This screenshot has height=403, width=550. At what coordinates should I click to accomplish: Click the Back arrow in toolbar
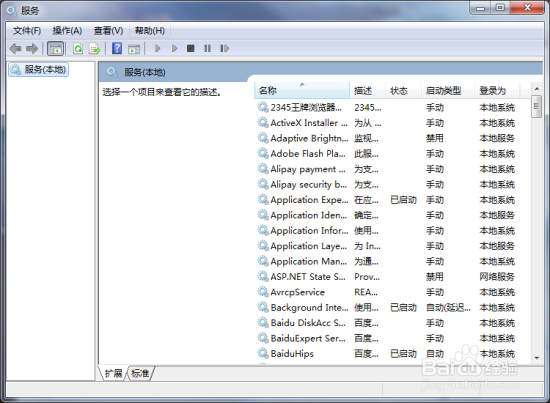15,48
